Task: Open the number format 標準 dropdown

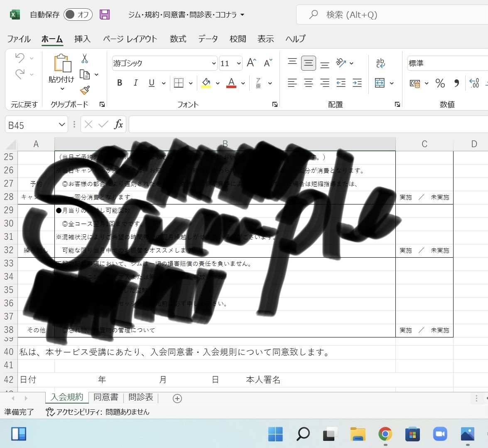Action: [x=448, y=63]
